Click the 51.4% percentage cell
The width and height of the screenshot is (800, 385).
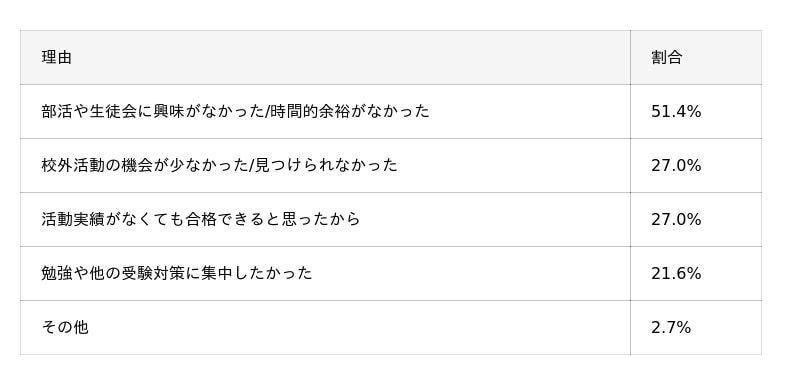click(x=696, y=112)
